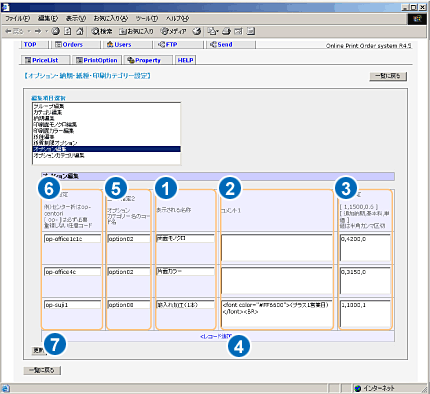The height and width of the screenshot is (394, 430).
Task: Click the top 一覧に戻る button
Action: pos(388,76)
